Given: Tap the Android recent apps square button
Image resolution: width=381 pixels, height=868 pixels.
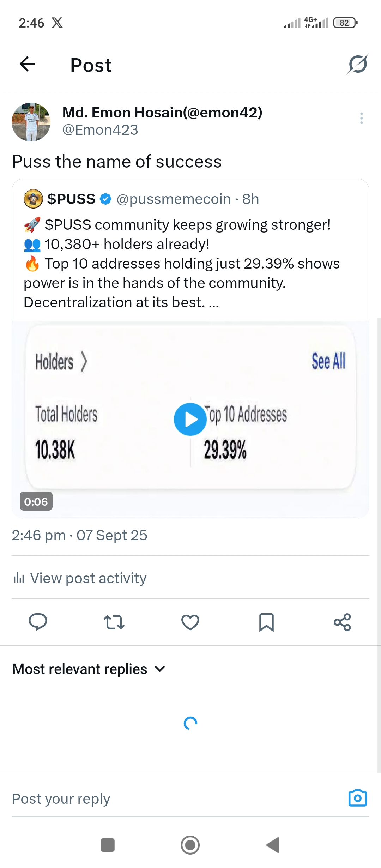Looking at the screenshot, I should [x=108, y=845].
